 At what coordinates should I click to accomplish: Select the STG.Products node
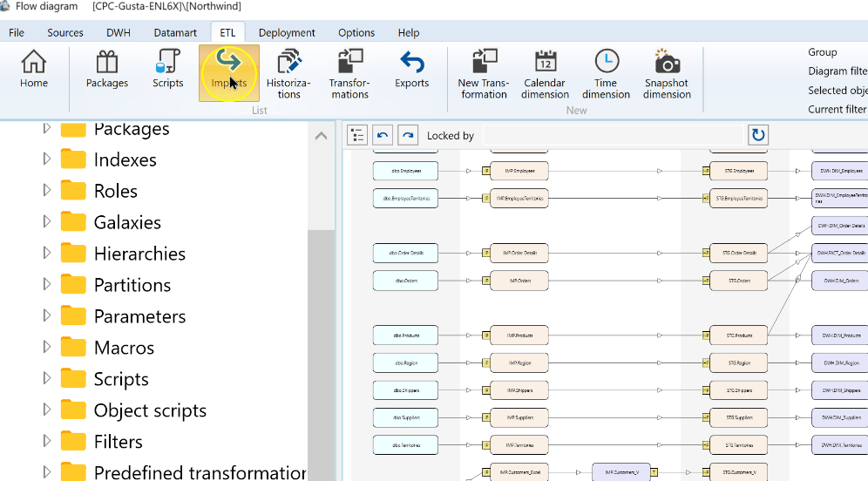click(738, 335)
